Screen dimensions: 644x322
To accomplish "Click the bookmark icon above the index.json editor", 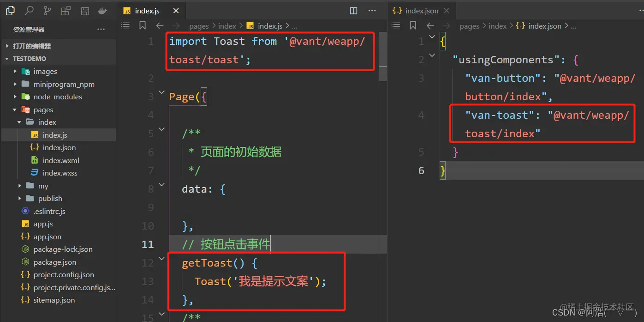I will 413,25.
